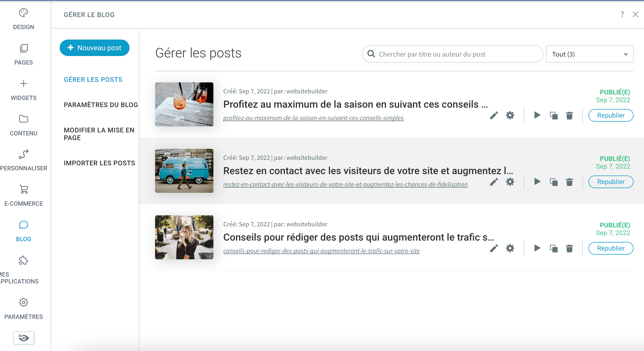Toggle the preview eye button at bottom left
Image resolution: width=644 pixels, height=351 pixels.
click(24, 338)
